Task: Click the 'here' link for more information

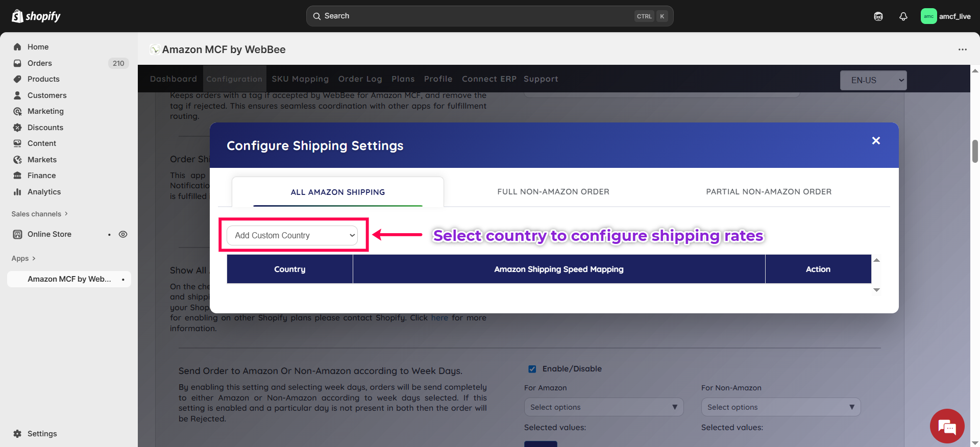Action: (x=439, y=318)
